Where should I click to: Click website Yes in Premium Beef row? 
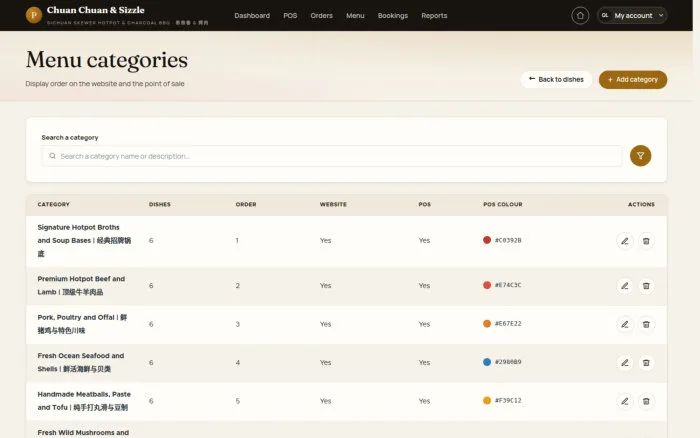[x=325, y=285]
